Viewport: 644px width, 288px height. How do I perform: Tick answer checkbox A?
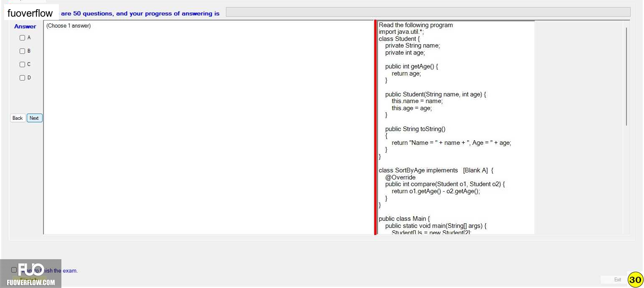click(23, 38)
